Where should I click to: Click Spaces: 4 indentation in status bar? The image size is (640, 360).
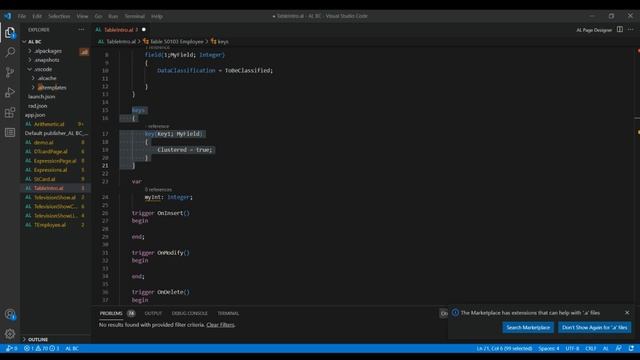point(549,348)
